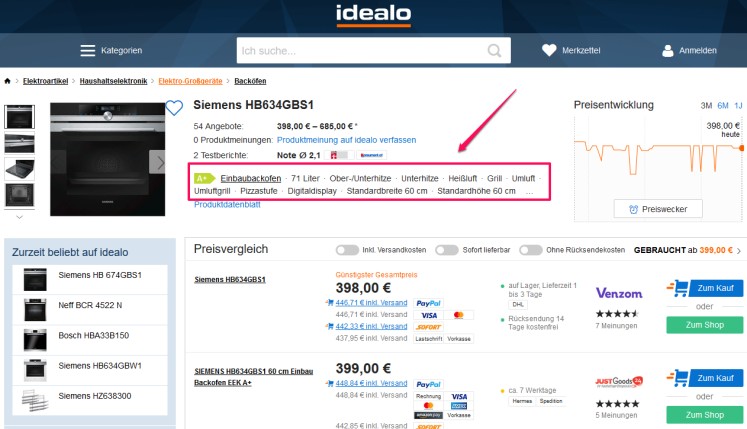Click the search magnifier icon
The width and height of the screenshot is (747, 429).
495,51
